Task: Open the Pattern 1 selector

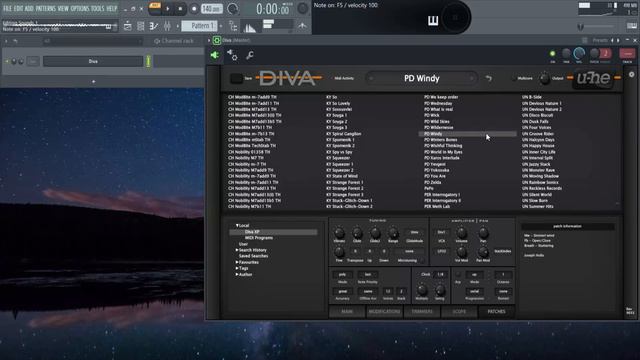Action: click(200, 26)
